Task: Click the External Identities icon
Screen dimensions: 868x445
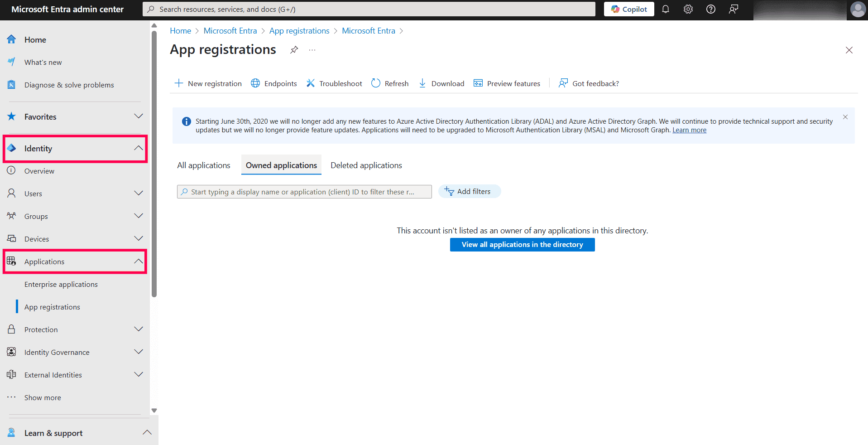Action: click(11, 374)
